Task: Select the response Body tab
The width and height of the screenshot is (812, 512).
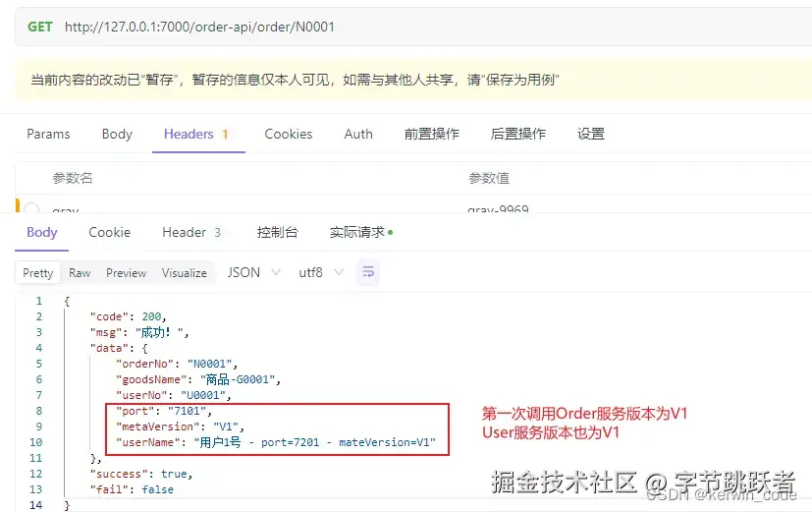Action: pyautogui.click(x=42, y=232)
